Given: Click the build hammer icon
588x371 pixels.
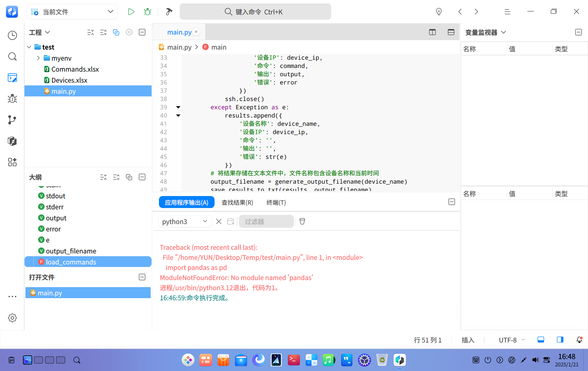Looking at the screenshot, I should pos(169,12).
